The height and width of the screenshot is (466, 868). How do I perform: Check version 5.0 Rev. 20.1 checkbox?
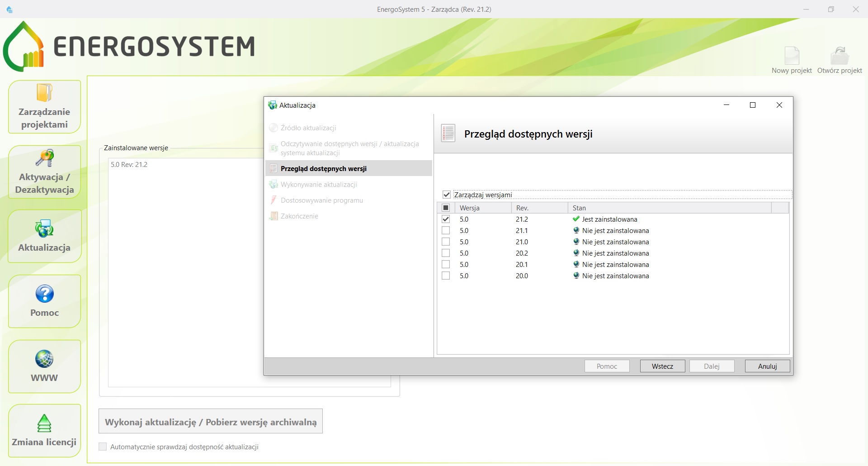(446, 264)
